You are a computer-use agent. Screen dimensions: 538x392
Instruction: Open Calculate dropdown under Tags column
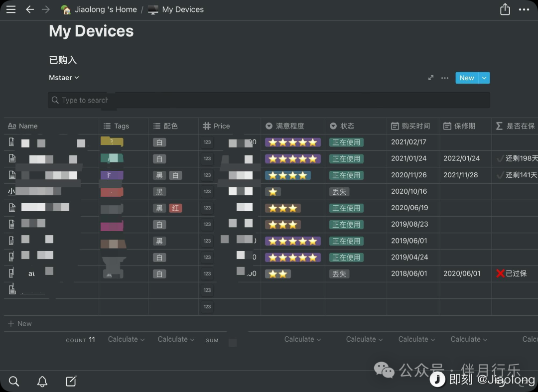(x=126, y=339)
